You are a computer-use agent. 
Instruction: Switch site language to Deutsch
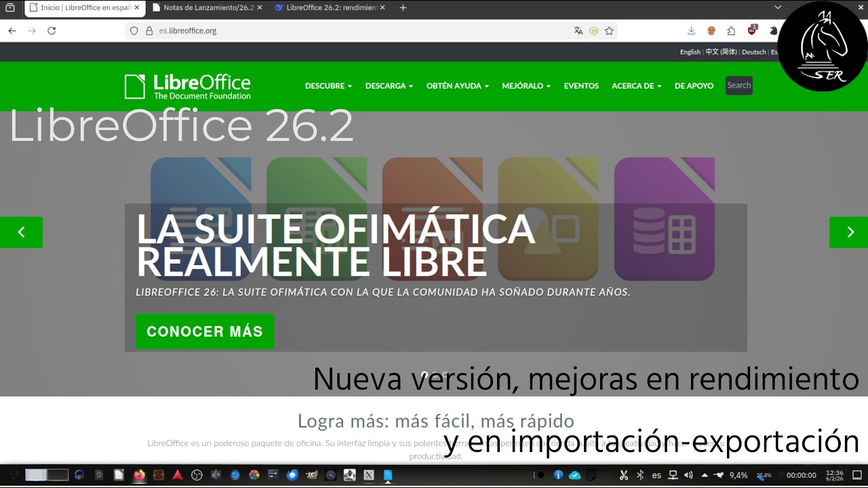click(753, 52)
